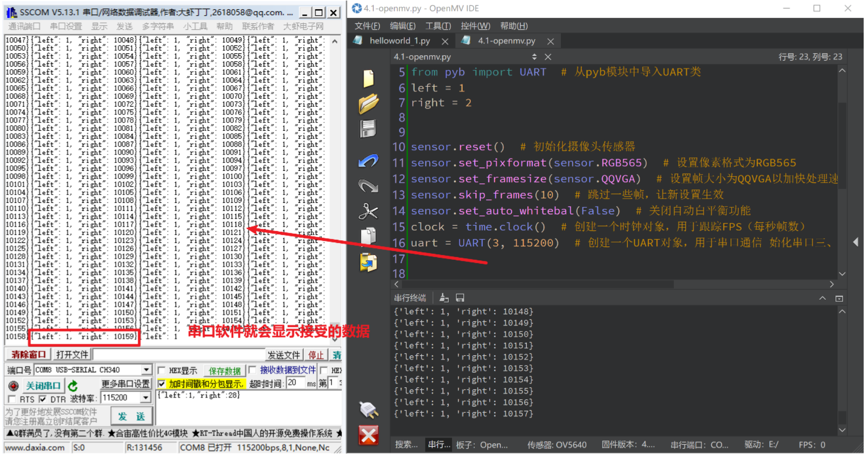868x454 pixels.
Task: Click www.daxia.com link in SSCOM status bar
Action: coord(35,447)
